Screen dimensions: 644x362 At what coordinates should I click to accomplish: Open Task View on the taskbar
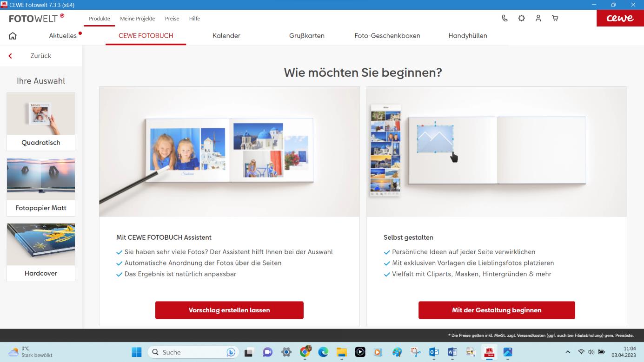tap(249, 352)
